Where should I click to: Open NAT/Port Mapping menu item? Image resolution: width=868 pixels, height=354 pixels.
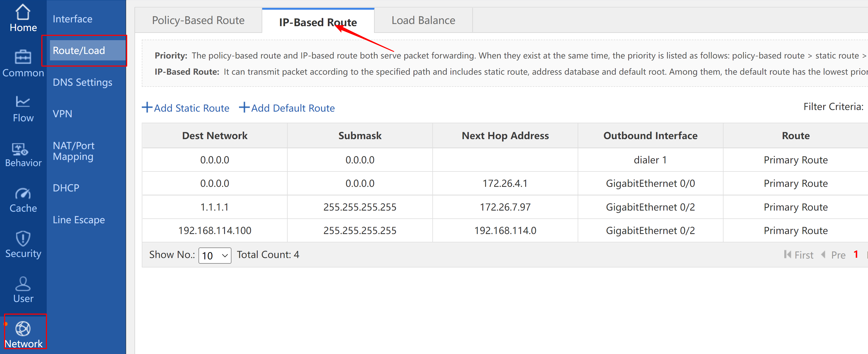pos(73,151)
